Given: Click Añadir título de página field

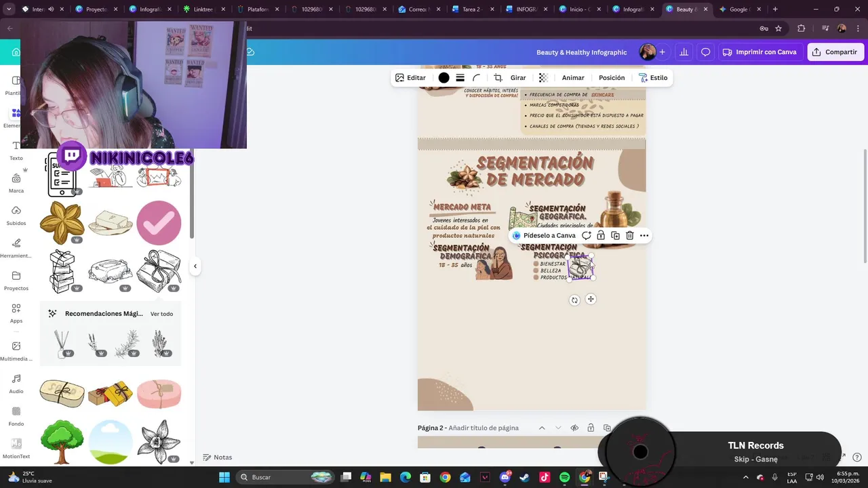Looking at the screenshot, I should pos(484,428).
